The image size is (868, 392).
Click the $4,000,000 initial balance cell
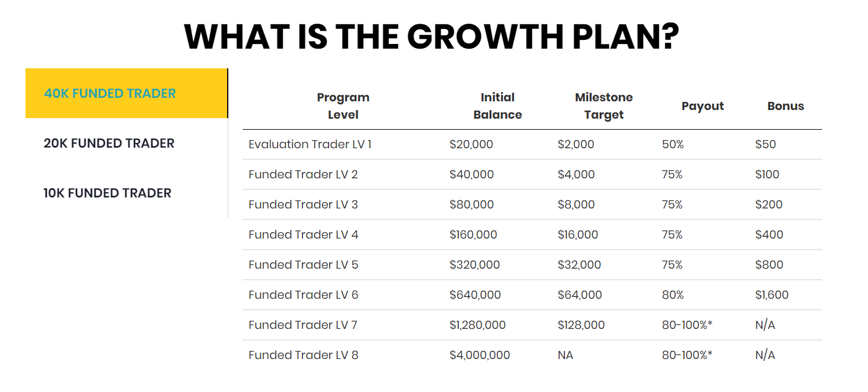point(480,355)
